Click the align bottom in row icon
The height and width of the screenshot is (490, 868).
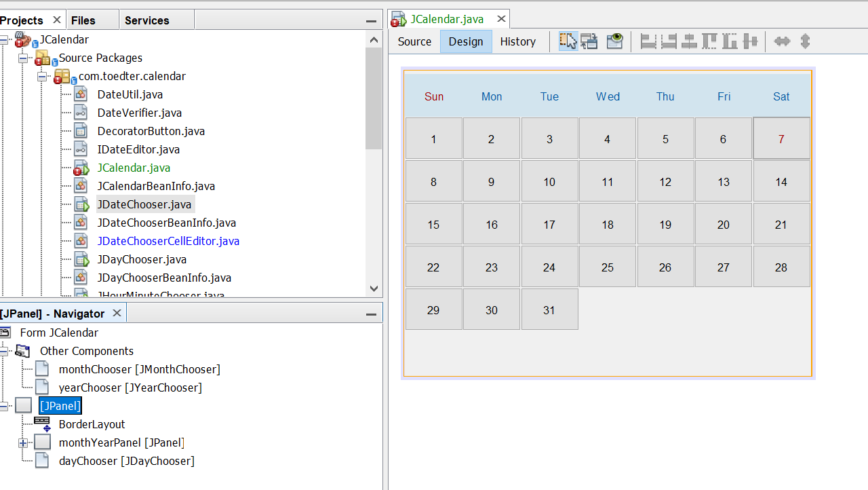click(x=730, y=41)
